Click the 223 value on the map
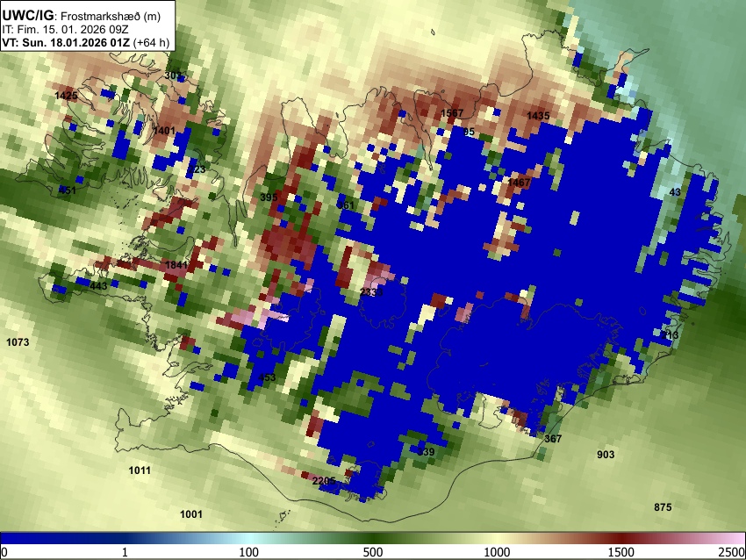Image resolution: width=746 pixels, height=560 pixels. pos(197,169)
